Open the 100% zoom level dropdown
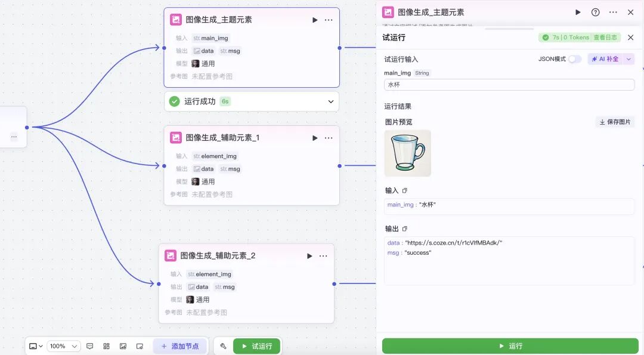644x355 pixels. [64, 347]
